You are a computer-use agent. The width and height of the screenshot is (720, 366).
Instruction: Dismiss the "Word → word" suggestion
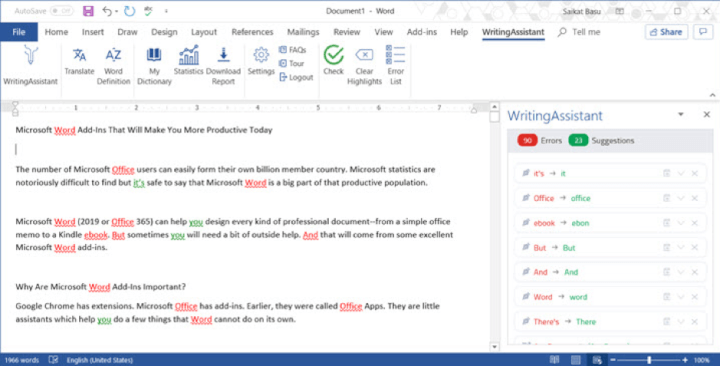pyautogui.click(x=694, y=297)
